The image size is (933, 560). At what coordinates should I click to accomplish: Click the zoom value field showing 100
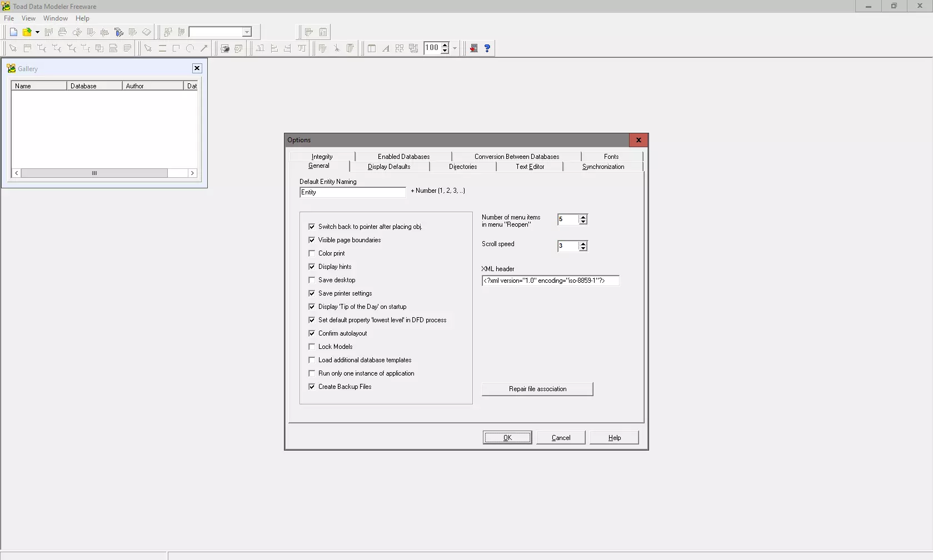pos(432,48)
